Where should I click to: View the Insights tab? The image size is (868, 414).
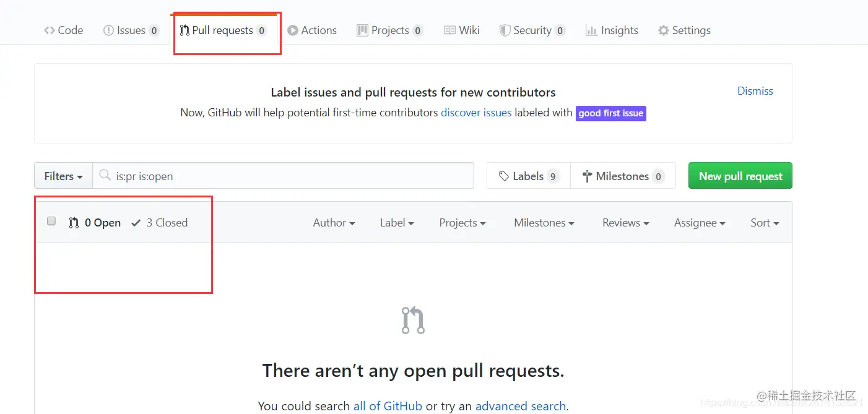tap(612, 30)
